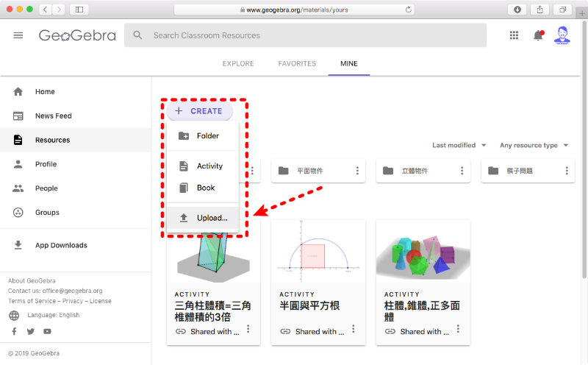
Task: Click Shared with link under 柱體,錐體,正多面體
Action: pyautogui.click(x=417, y=332)
